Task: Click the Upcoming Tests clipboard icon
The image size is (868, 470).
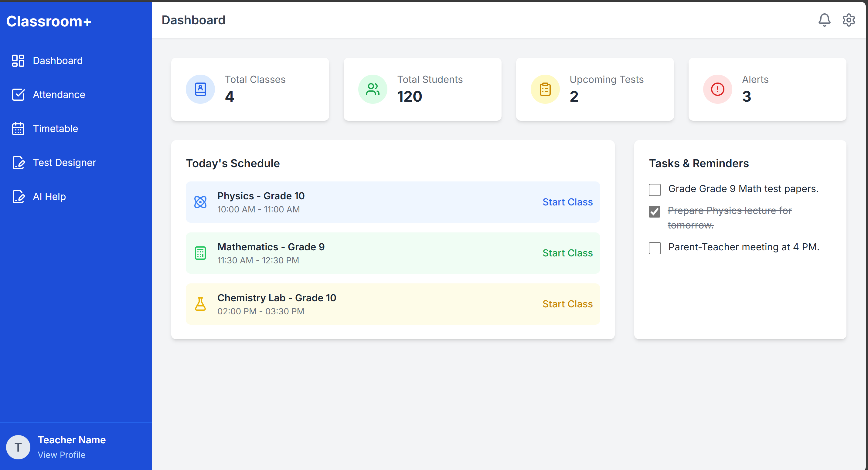Action: [545, 89]
